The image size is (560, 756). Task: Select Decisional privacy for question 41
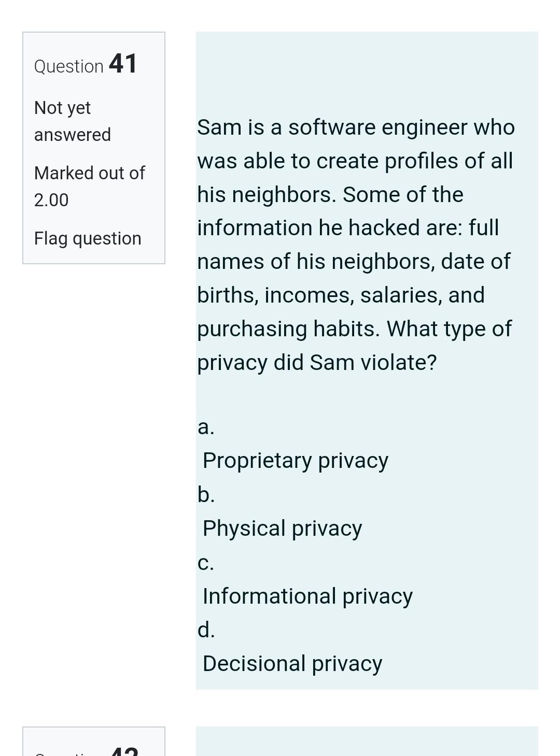(291, 663)
